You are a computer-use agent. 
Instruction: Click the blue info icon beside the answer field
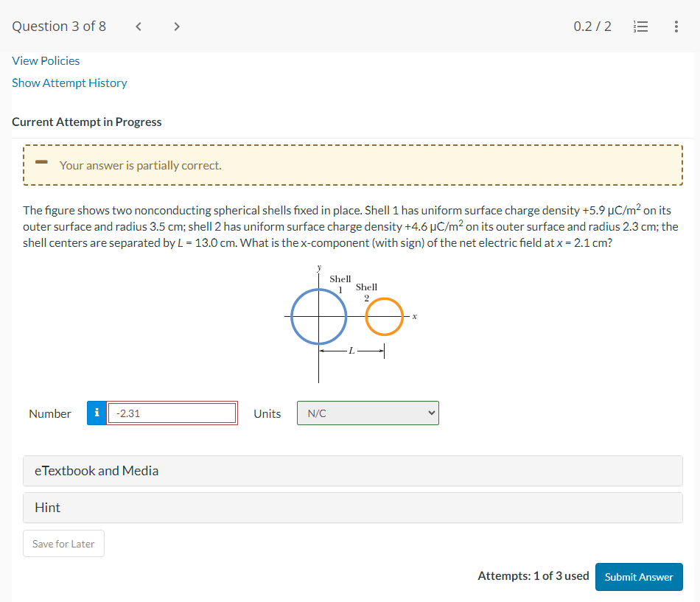pyautogui.click(x=97, y=413)
